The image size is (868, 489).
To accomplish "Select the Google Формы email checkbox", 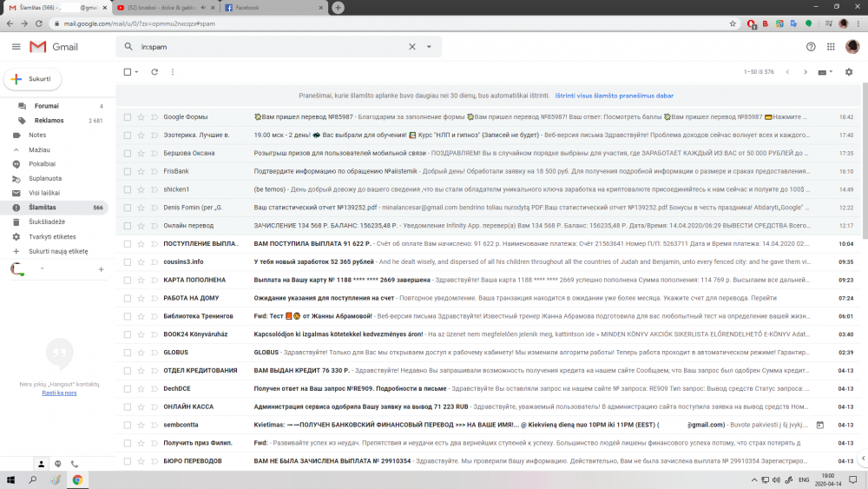I will click(128, 117).
